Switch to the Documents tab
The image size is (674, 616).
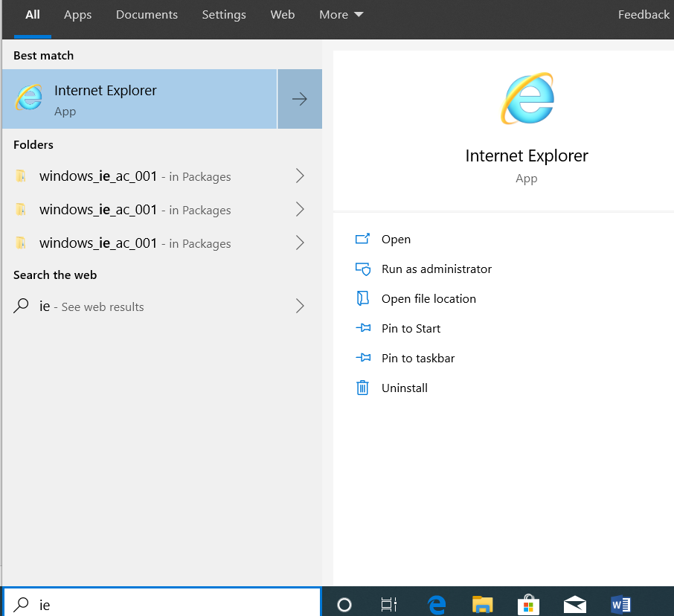click(x=147, y=15)
